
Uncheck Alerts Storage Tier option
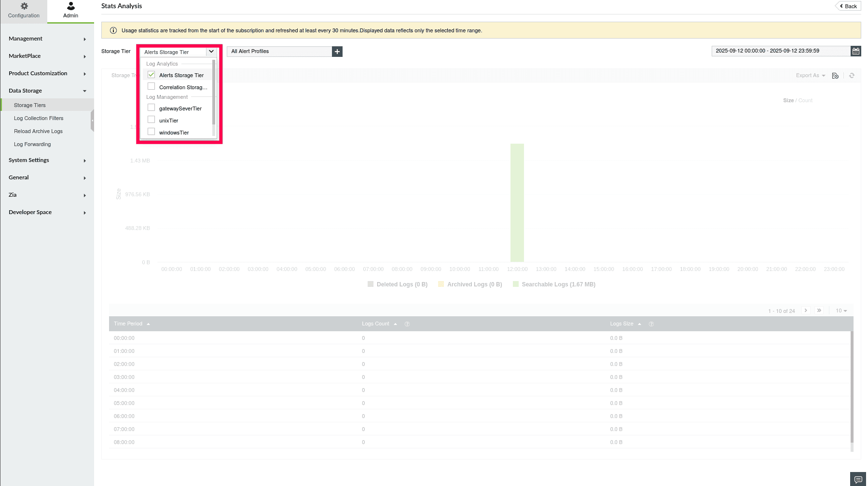[x=152, y=75]
